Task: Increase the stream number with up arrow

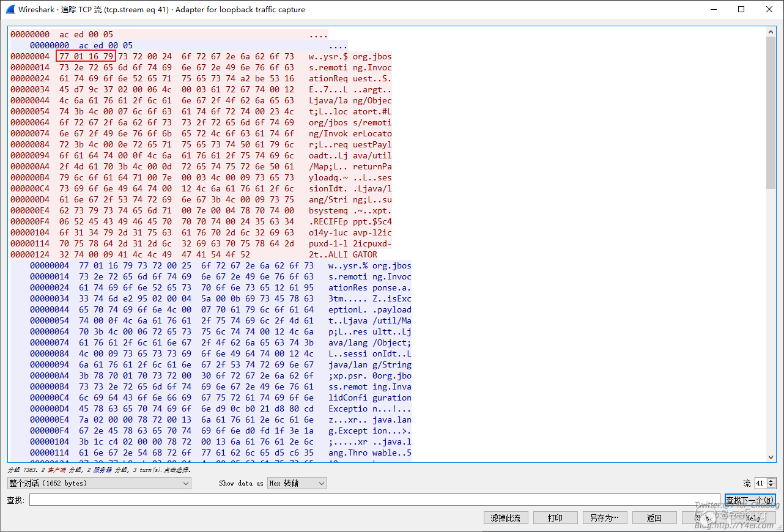Action: 771,481
